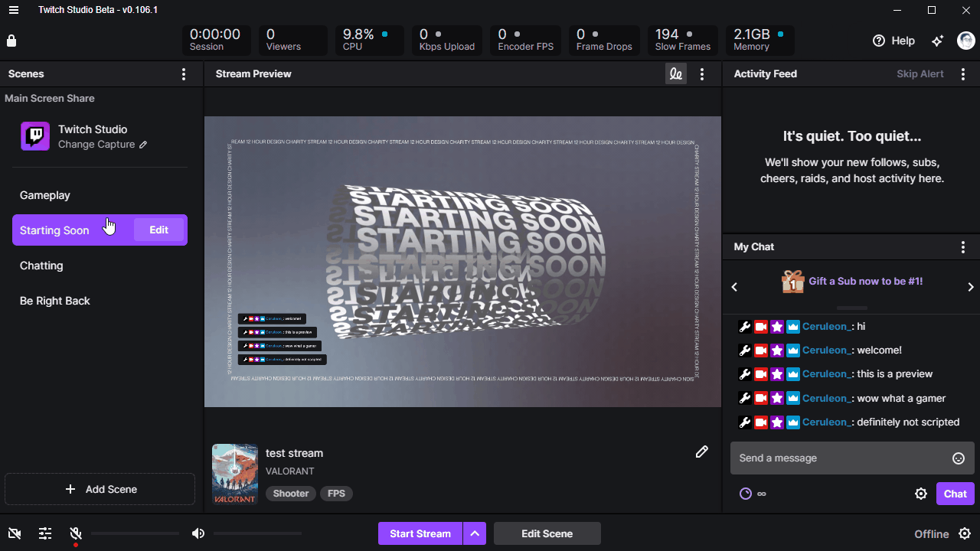Click the Encoder FPS stat
Screen dimensions: 980x551
[526, 41]
